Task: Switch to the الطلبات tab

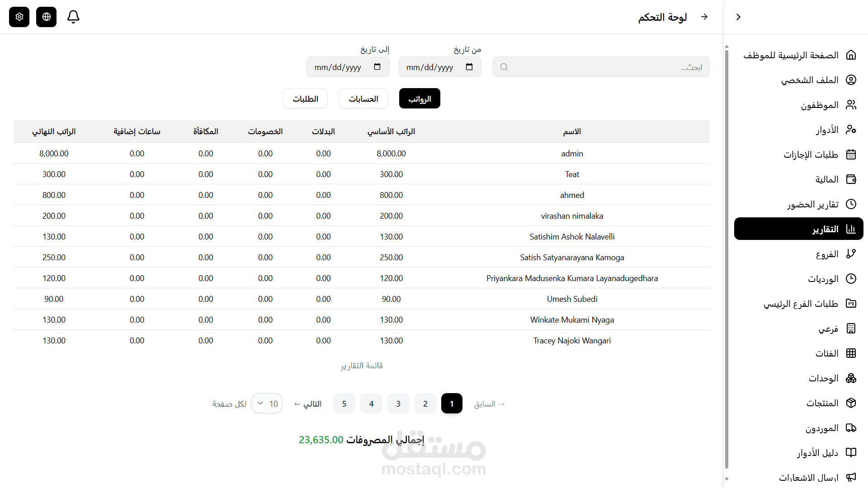Action: click(x=305, y=99)
